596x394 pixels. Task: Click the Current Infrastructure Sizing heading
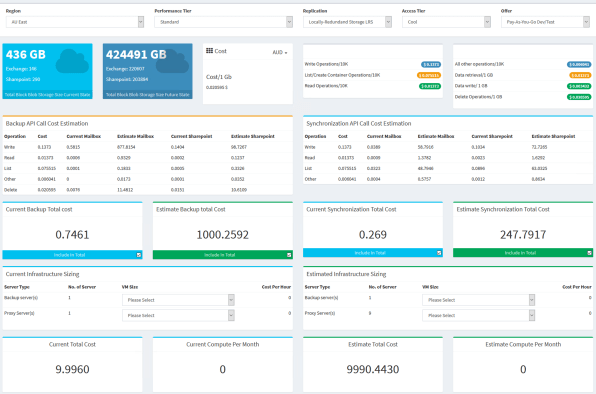point(42,274)
